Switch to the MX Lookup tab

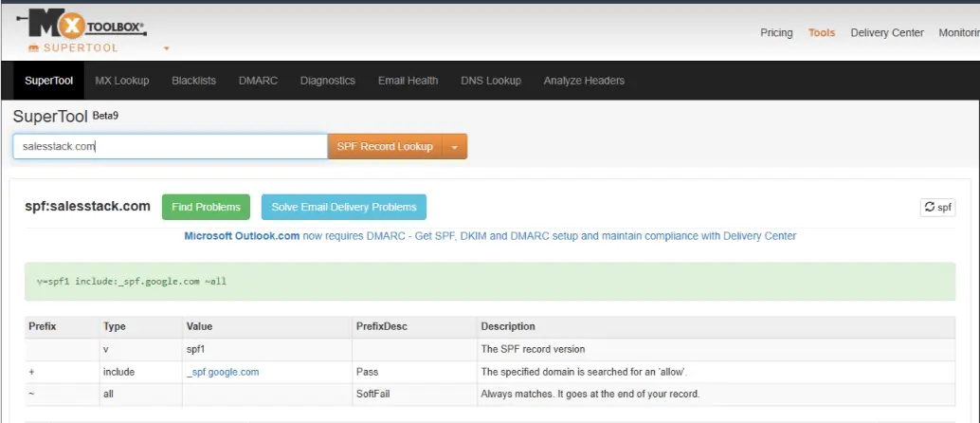coord(122,81)
